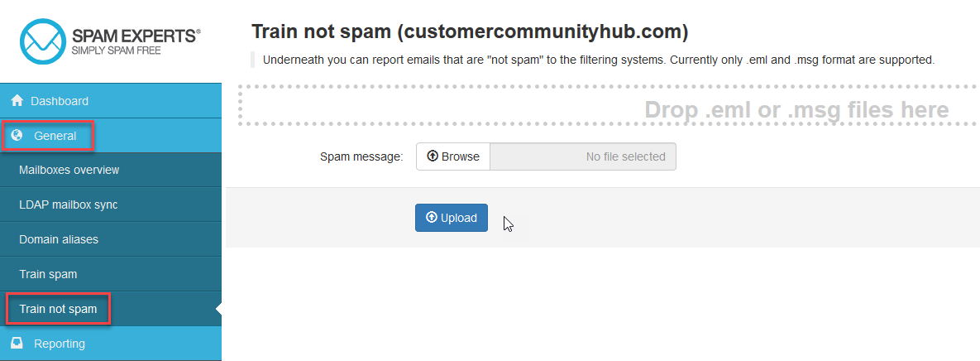This screenshot has height=361, width=980.
Task: Open the Dashboard menu label
Action: tap(60, 101)
